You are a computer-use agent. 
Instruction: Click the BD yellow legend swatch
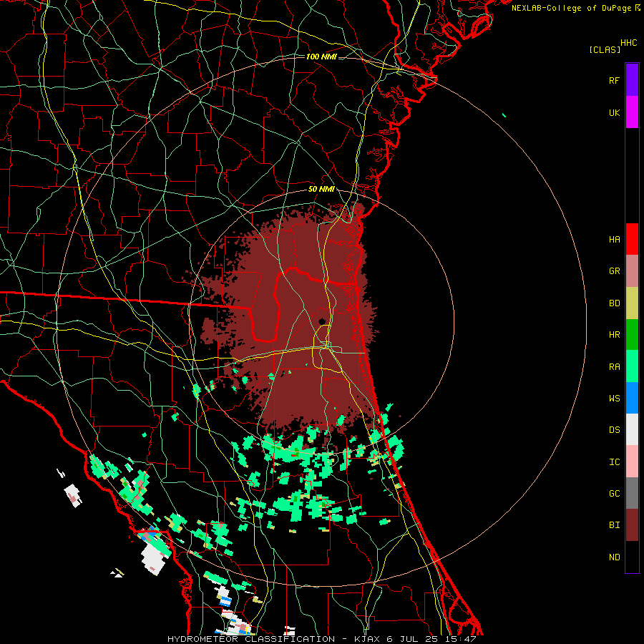(x=632, y=303)
